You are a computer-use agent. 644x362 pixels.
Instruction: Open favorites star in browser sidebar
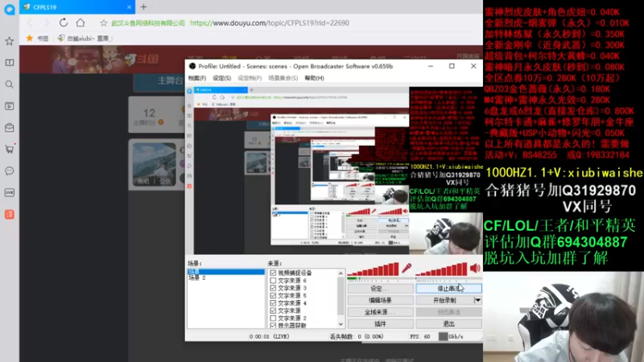9,41
